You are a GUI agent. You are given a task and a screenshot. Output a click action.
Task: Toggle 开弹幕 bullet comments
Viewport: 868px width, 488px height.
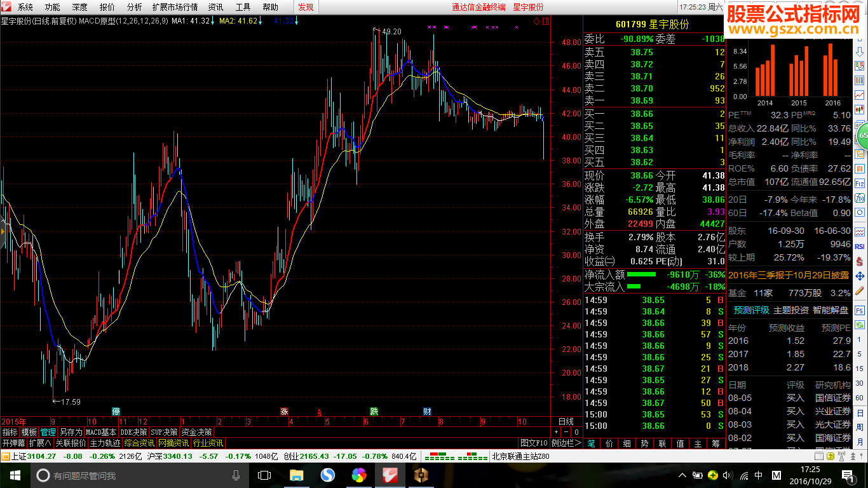(13, 443)
